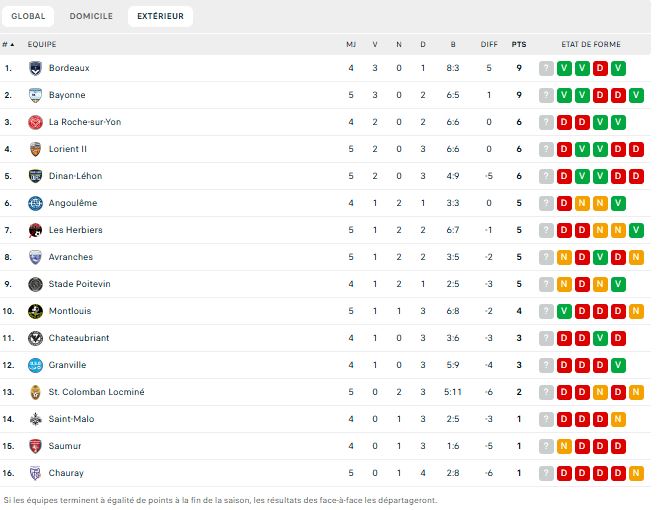
Task: Sort table by the # rank column
Action: 8,44
